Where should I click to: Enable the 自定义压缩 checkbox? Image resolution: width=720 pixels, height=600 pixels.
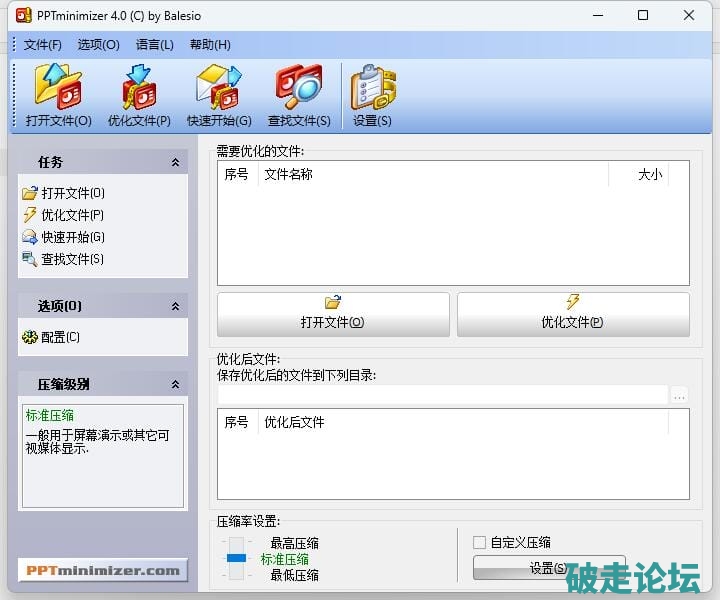480,542
